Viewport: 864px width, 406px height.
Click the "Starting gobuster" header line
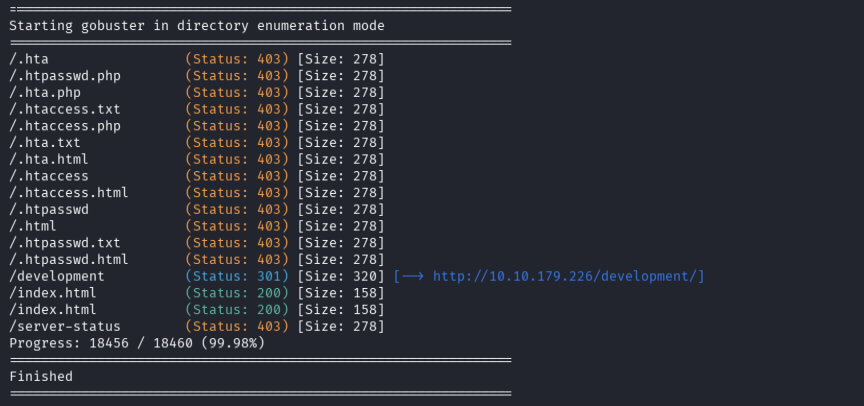coord(197,26)
